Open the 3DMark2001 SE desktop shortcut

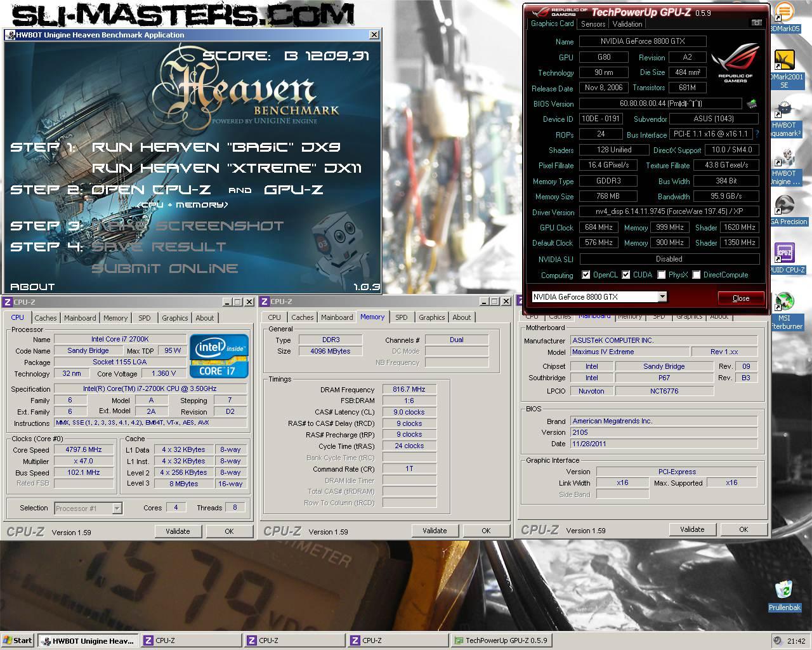coord(785,69)
